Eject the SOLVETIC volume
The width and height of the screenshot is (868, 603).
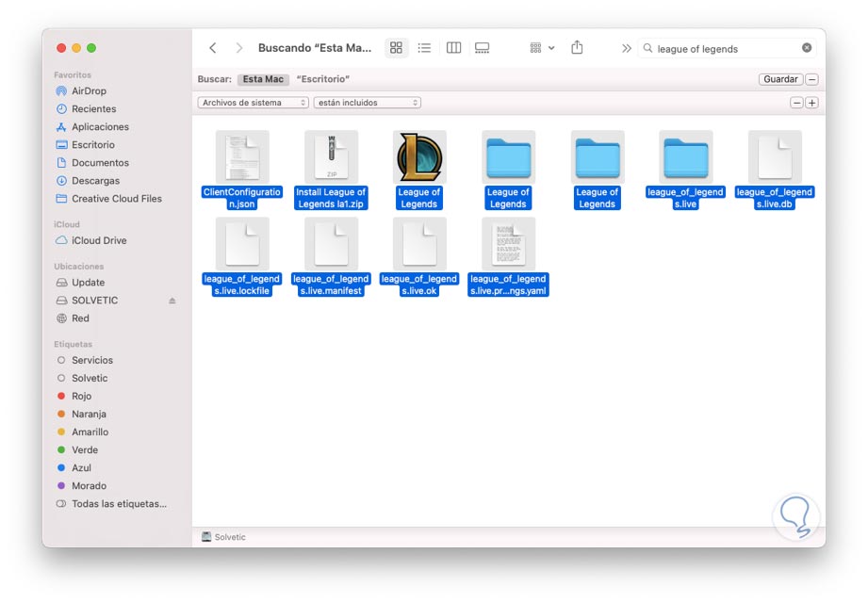point(172,301)
